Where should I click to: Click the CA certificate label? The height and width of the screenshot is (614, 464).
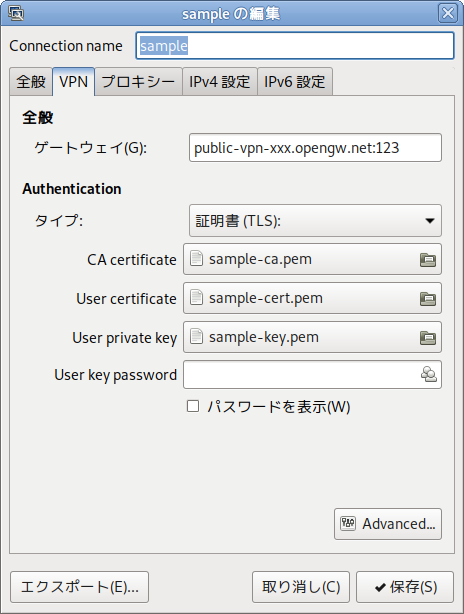132,260
